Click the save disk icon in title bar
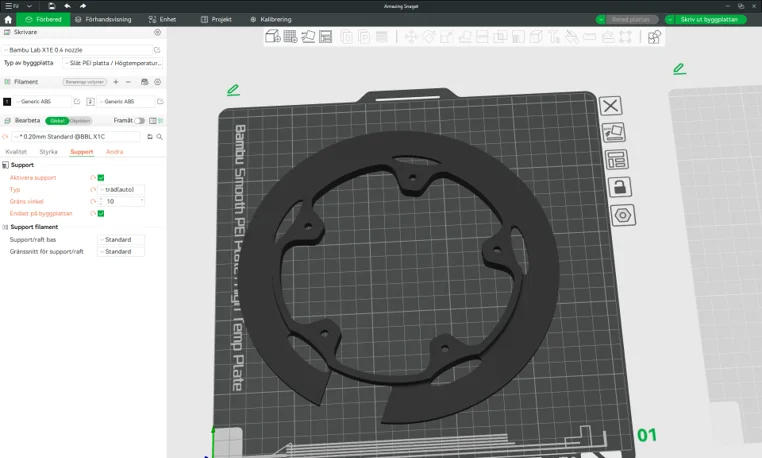This screenshot has height=458, width=762. pyautogui.click(x=51, y=6)
